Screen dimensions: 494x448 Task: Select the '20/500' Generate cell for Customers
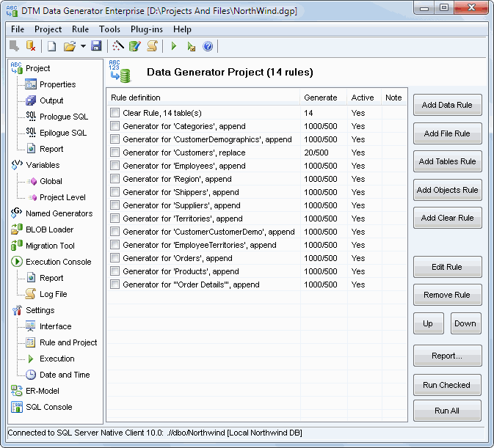click(x=316, y=153)
